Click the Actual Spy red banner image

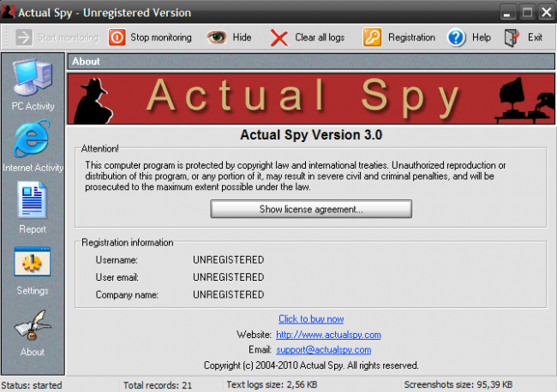(x=311, y=98)
